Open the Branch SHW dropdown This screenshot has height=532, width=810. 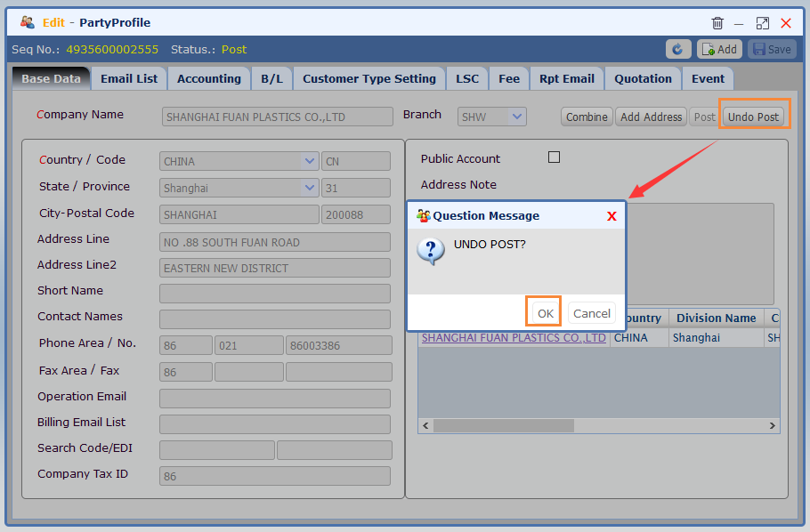516,117
